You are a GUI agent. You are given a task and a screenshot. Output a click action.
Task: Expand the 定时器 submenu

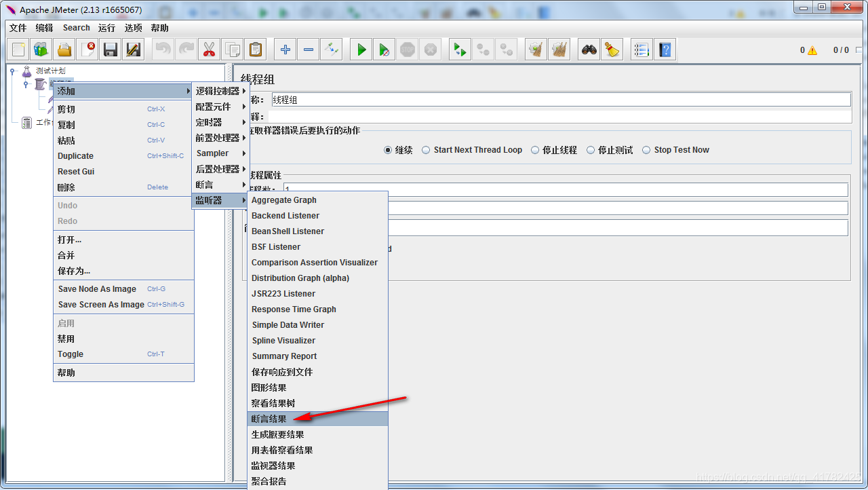click(x=220, y=122)
